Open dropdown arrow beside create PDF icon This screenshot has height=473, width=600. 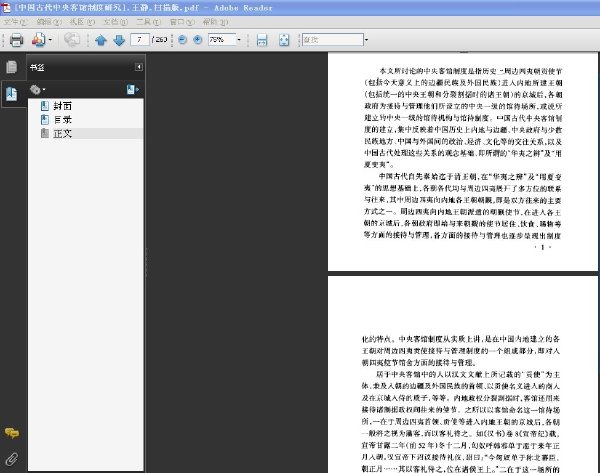50,40
